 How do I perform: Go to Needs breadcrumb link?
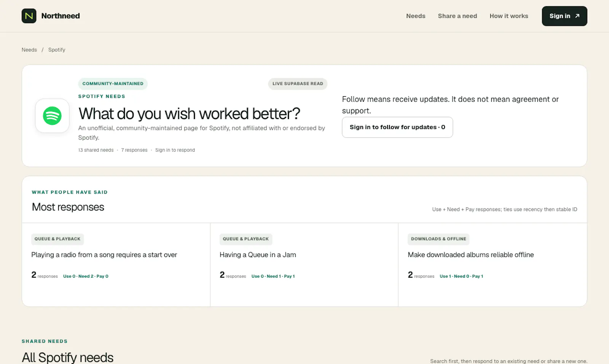29,50
